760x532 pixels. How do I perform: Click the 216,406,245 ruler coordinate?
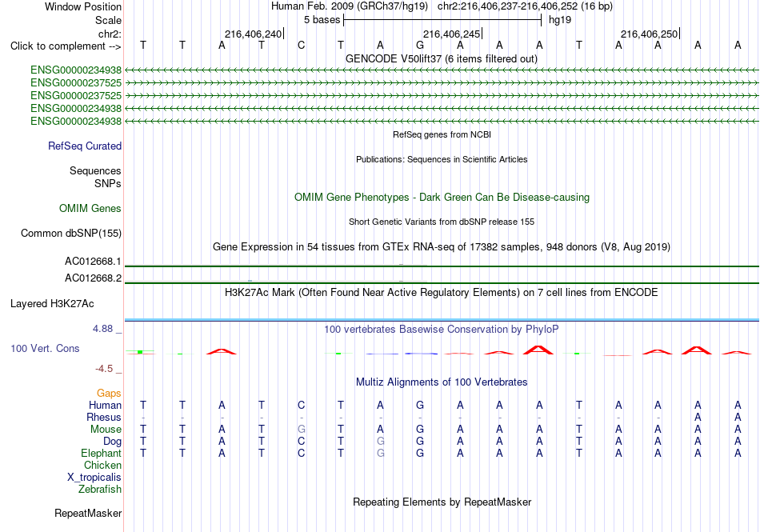click(x=451, y=34)
